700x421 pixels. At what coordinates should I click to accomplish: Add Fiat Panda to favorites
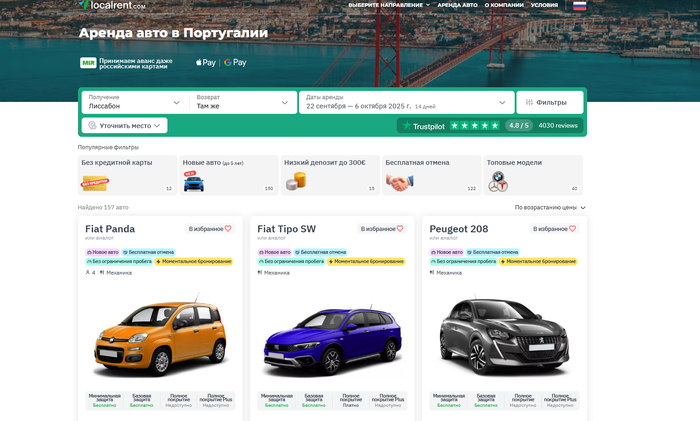coord(210,229)
